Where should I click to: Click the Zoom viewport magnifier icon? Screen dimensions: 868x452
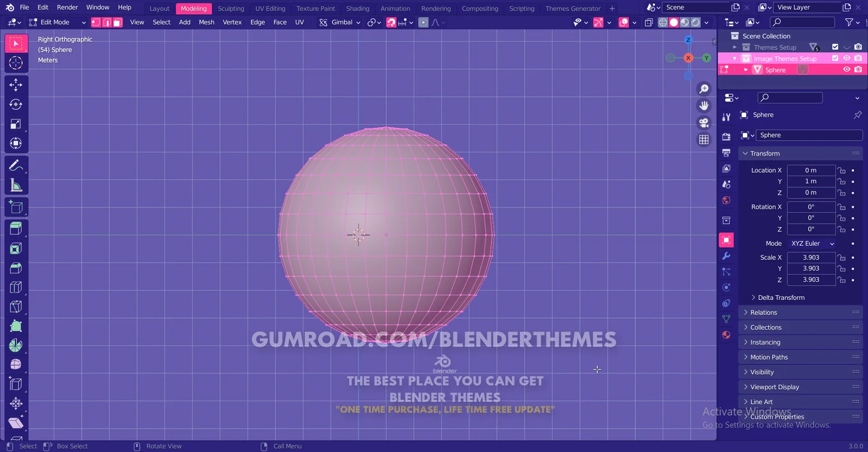coord(704,89)
